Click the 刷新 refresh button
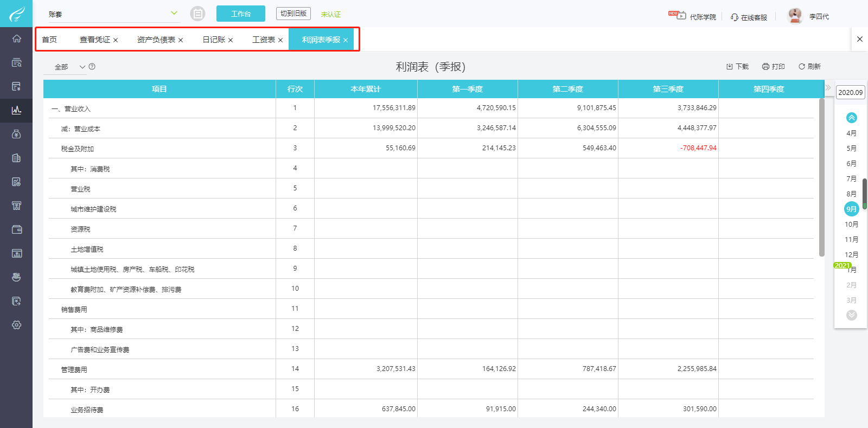Screen dimensions: 868x428 [x=809, y=67]
